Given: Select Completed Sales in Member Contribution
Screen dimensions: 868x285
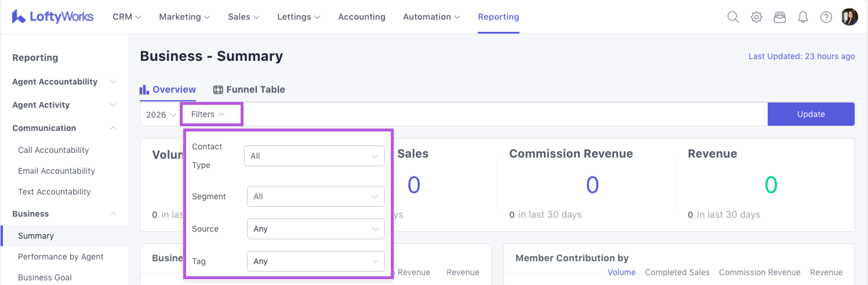Looking at the screenshot, I should (677, 272).
